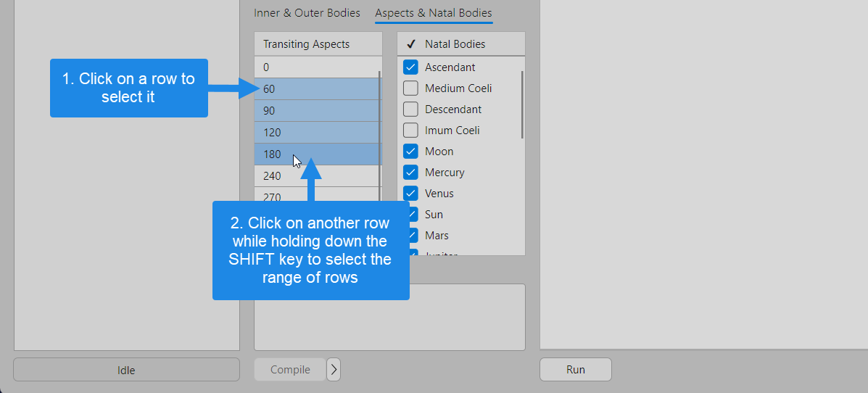Viewport: 868px width, 393px height.
Task: Toggle the Venus checkbox
Action: pos(410,194)
